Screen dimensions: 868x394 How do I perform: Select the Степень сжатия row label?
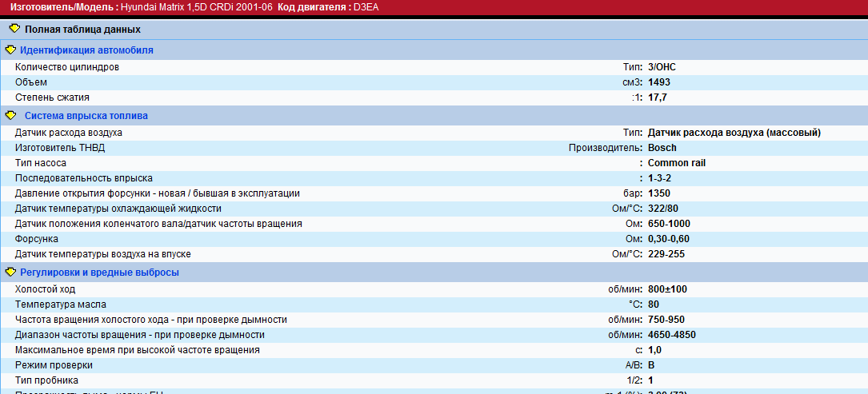pos(52,98)
